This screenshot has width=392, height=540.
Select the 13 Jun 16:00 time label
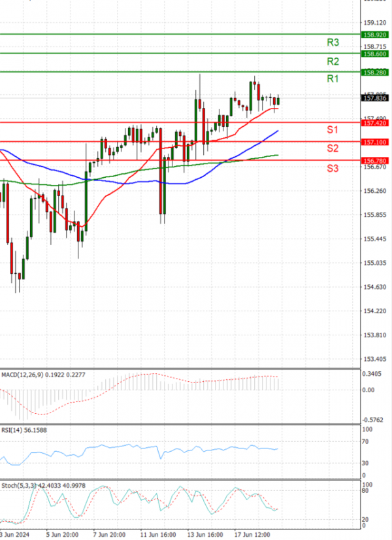(204, 534)
